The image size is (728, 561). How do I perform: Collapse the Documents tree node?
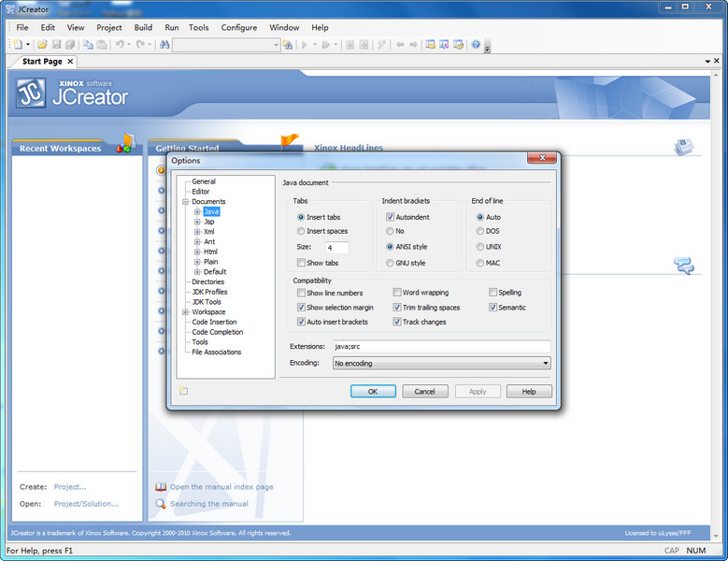[x=185, y=202]
